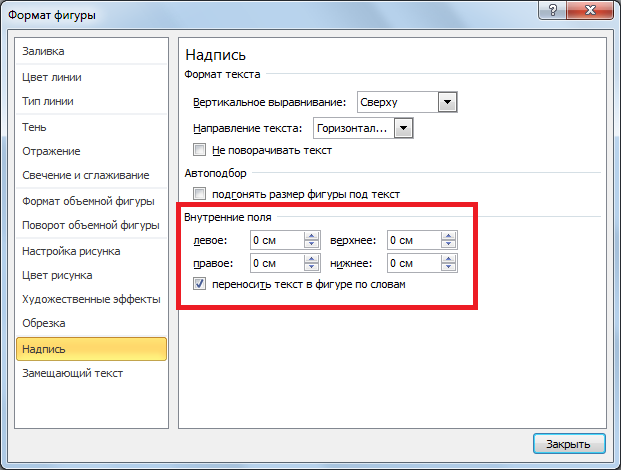Open Направление текста dropdown arrow
This screenshot has height=471, width=621.
click(x=404, y=128)
